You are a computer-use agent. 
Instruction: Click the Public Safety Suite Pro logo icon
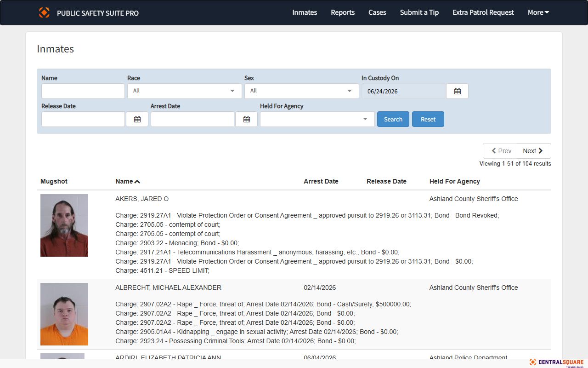point(44,12)
